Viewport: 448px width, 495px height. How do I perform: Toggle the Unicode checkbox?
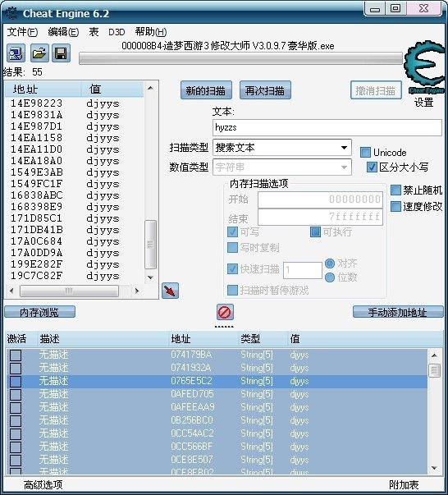365,153
